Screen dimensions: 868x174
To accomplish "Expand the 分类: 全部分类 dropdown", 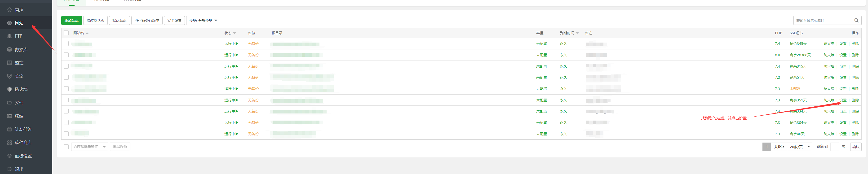I will click(203, 21).
